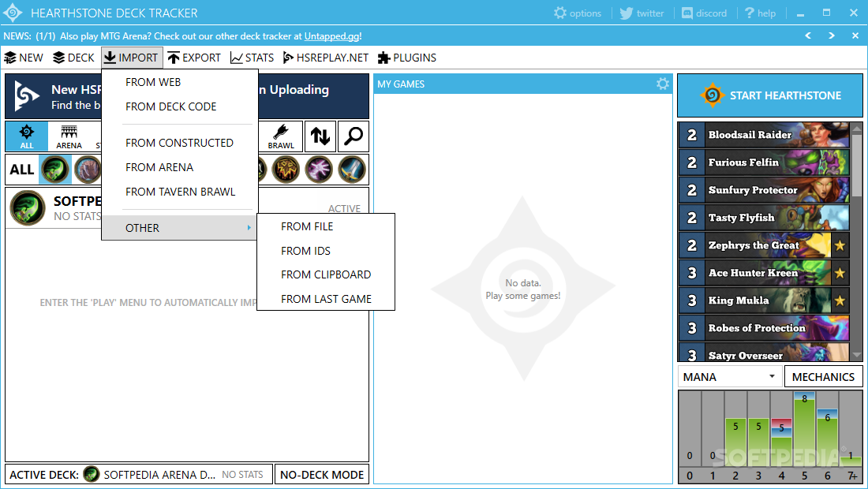Choose From Web import option
This screenshot has width=868, height=489.
[180, 82]
